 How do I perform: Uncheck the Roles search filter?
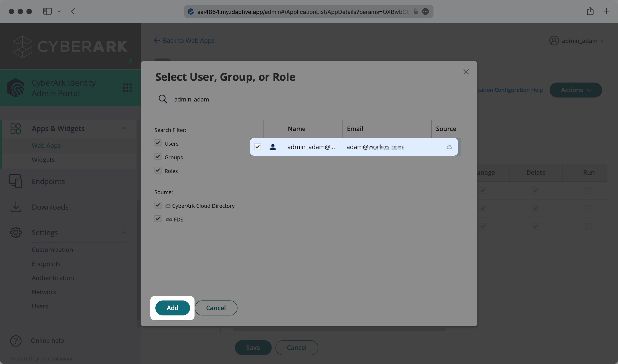[158, 170]
